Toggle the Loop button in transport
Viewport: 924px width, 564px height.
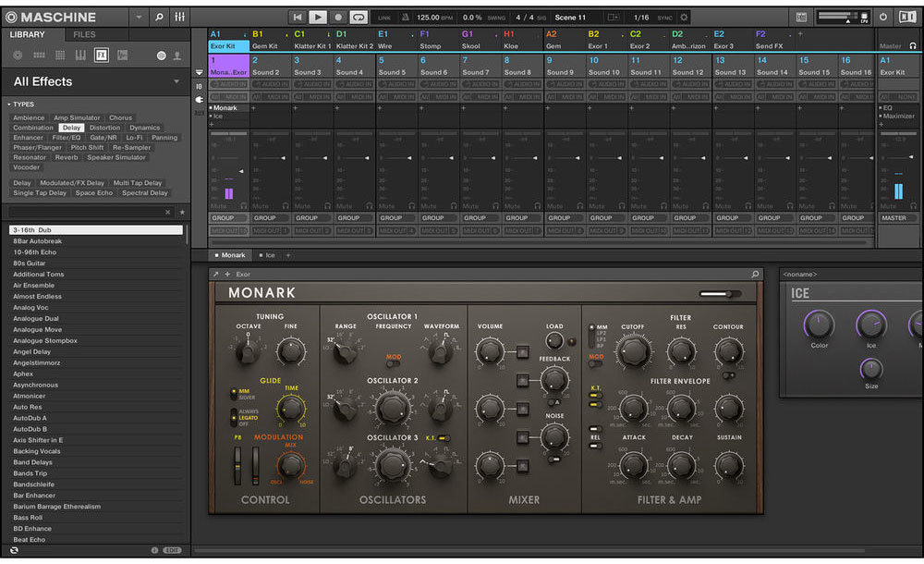click(x=358, y=17)
